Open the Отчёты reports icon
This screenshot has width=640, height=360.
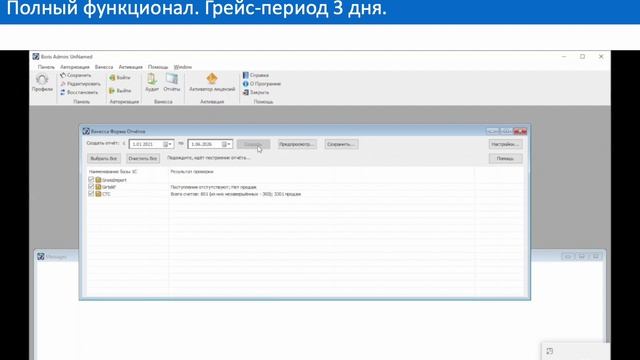point(172,78)
